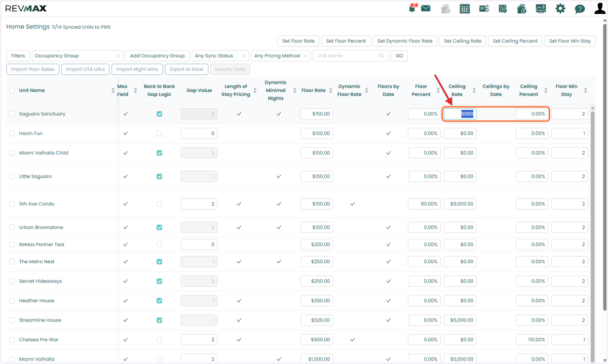
Task: Click the Chelsea Pre War Ceiling Percent field
Action: coord(532,340)
